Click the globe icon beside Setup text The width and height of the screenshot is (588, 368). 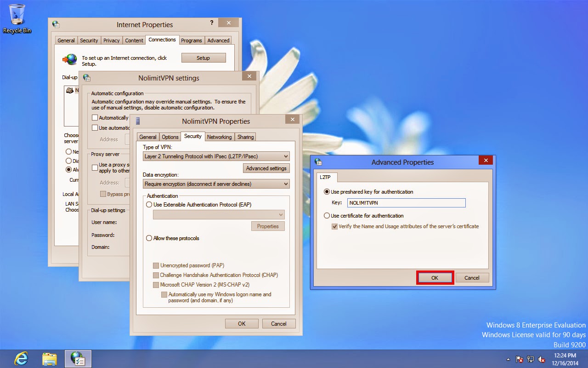70,59
